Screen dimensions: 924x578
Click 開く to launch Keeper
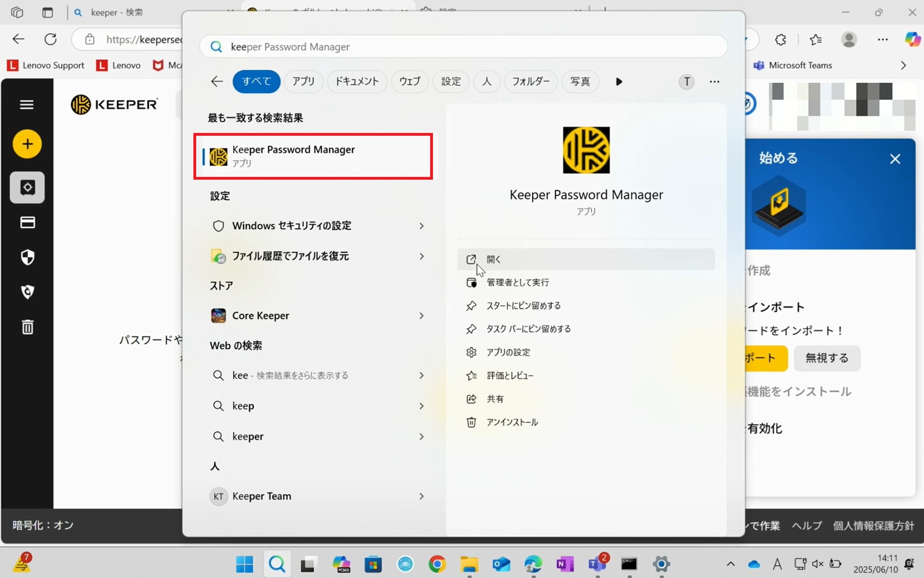point(494,259)
